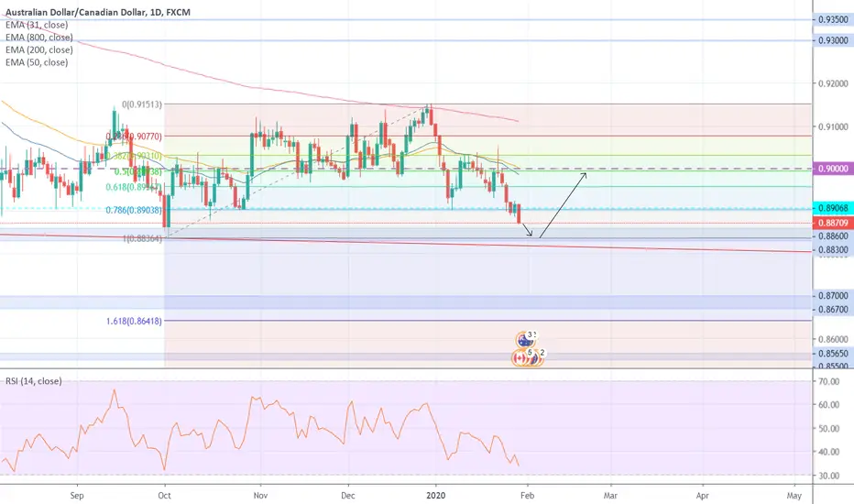Click the 0.86000 price scale value
854x504 pixels.
tap(833, 339)
